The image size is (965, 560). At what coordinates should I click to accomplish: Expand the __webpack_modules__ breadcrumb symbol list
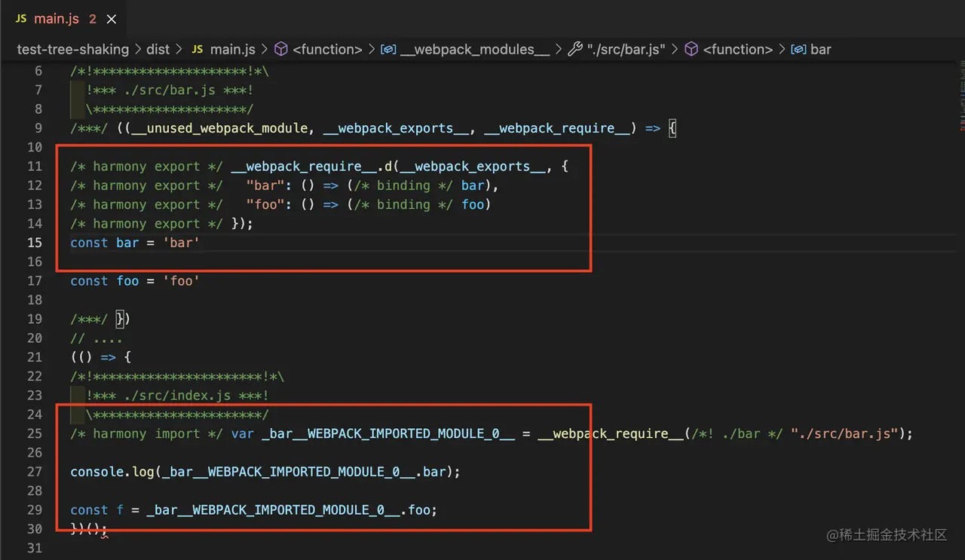[475, 49]
